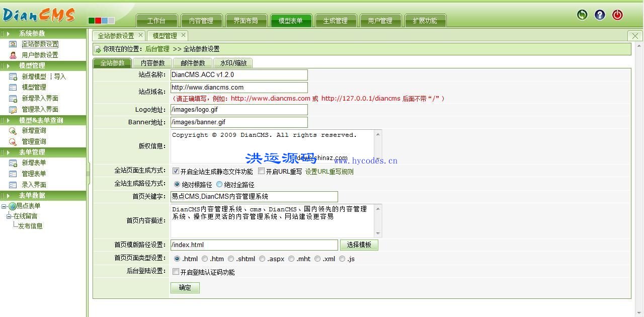The image size is (644, 317).
Task: Click the 管理查询 magnifier icon
Action: pos(13,142)
